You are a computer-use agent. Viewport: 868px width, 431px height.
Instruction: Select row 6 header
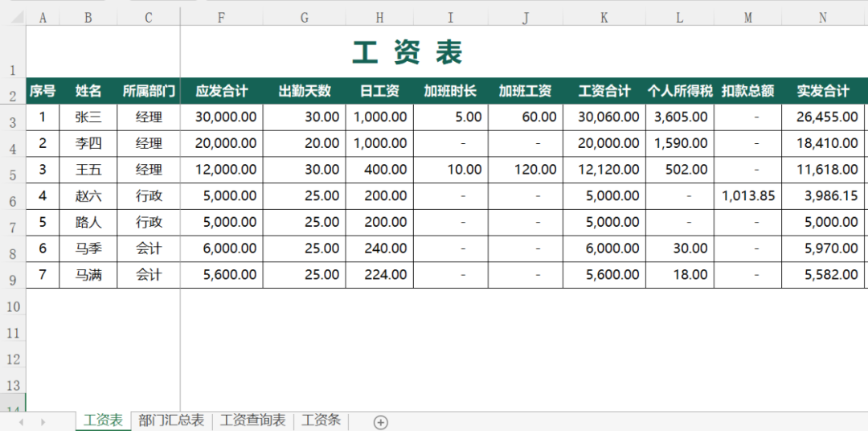13,195
